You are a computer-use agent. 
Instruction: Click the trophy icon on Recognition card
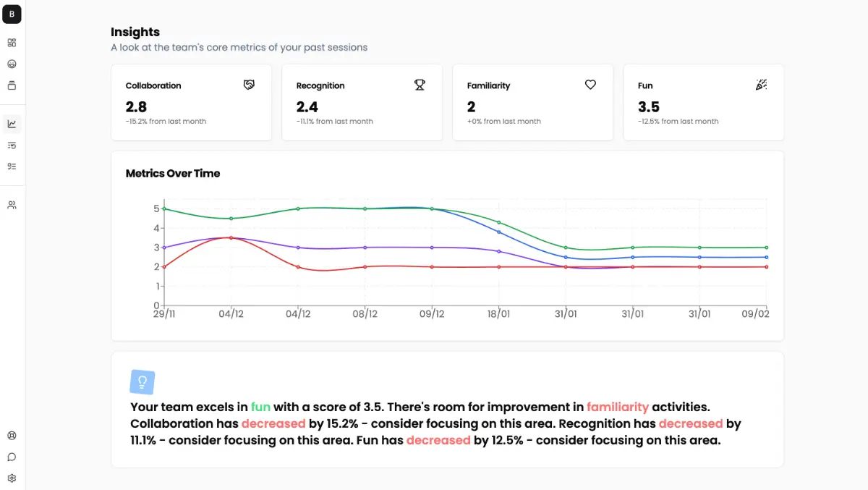[x=420, y=85]
